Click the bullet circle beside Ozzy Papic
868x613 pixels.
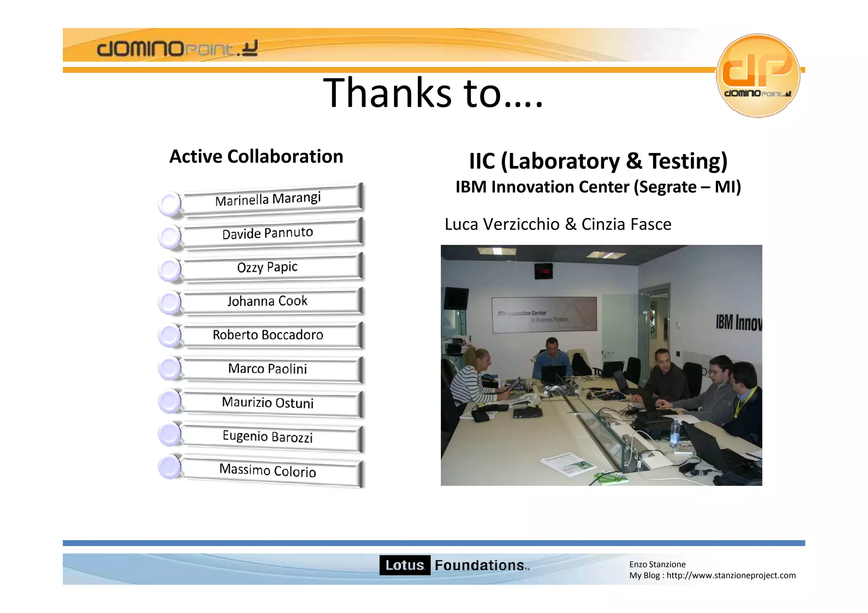pos(170,270)
